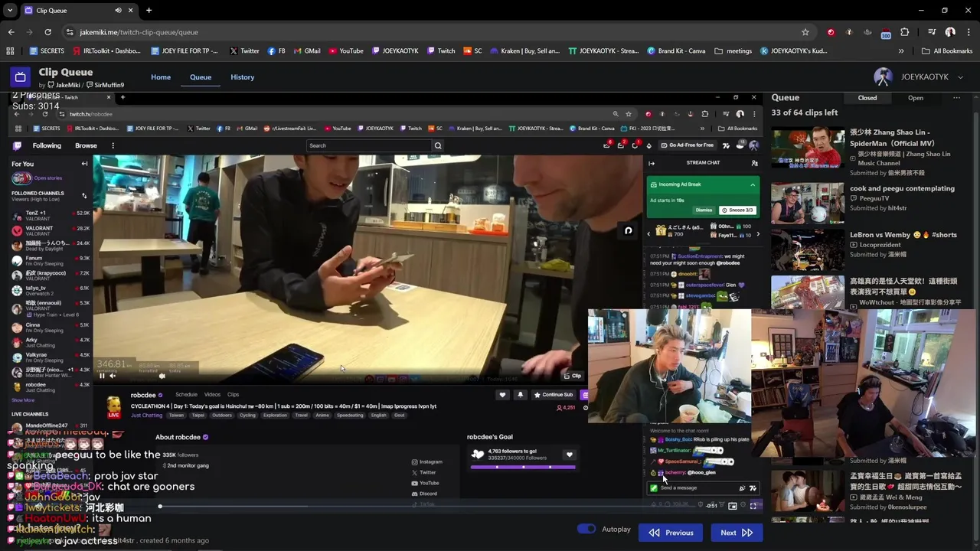
Task: Mute the Clip Queue tab audio icon
Action: coord(118,10)
